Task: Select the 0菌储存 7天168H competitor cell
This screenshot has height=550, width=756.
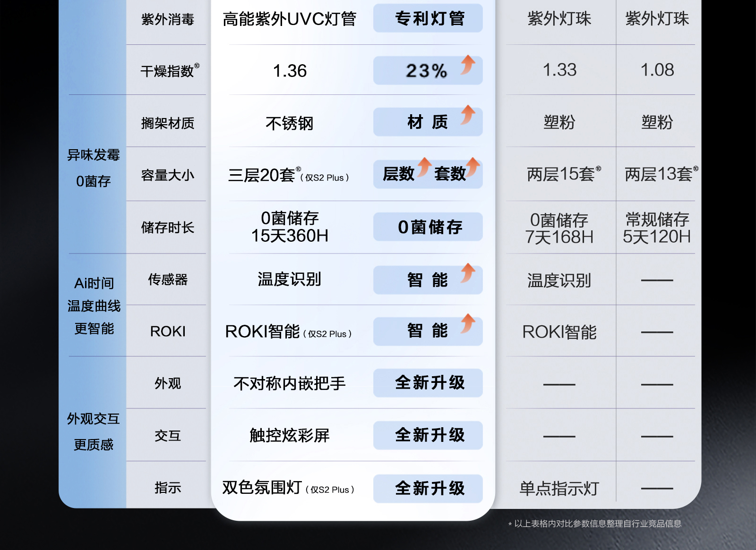Action: pyautogui.click(x=559, y=228)
